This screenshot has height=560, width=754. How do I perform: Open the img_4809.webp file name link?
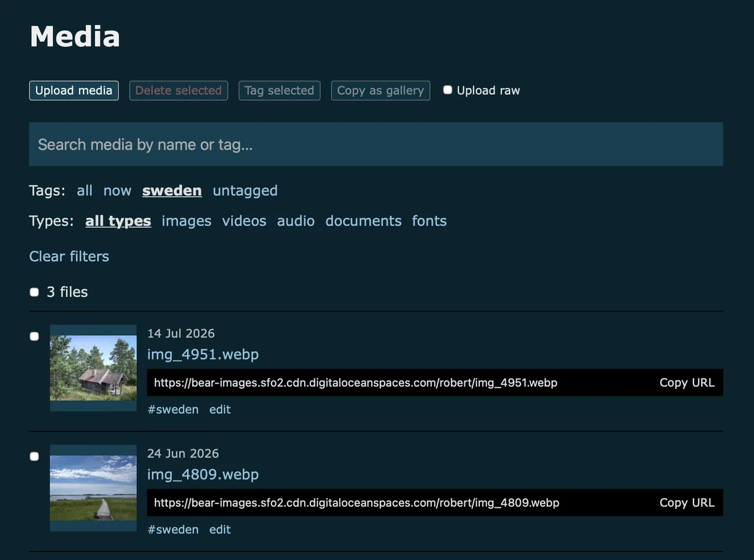[x=203, y=475]
